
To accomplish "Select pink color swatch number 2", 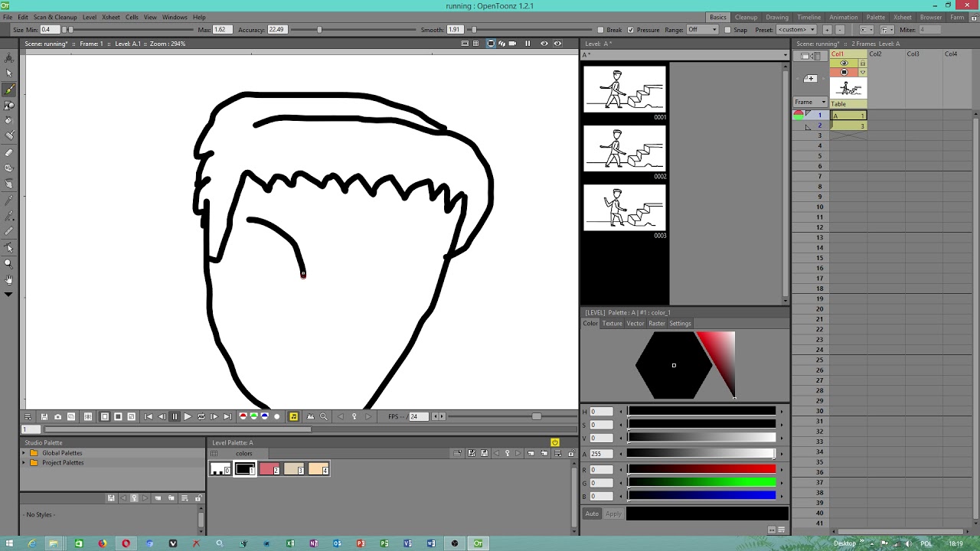I will point(269,469).
